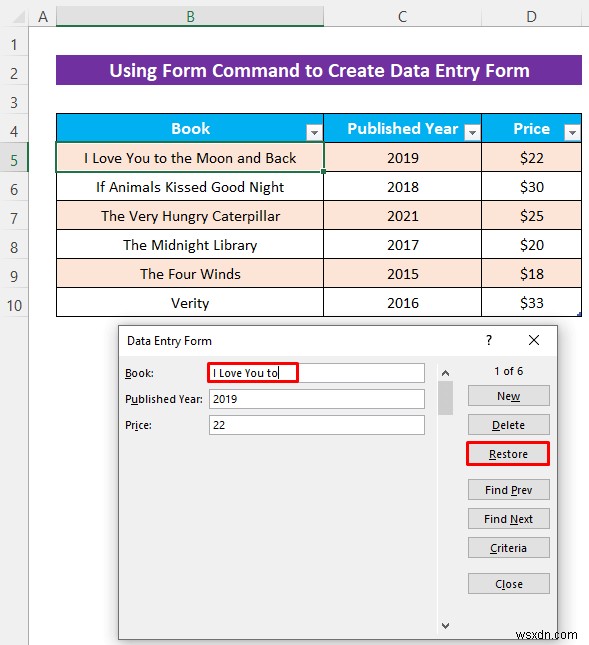Restore the edited record with Restore
Viewport: 589px width, 645px height.
tap(508, 454)
